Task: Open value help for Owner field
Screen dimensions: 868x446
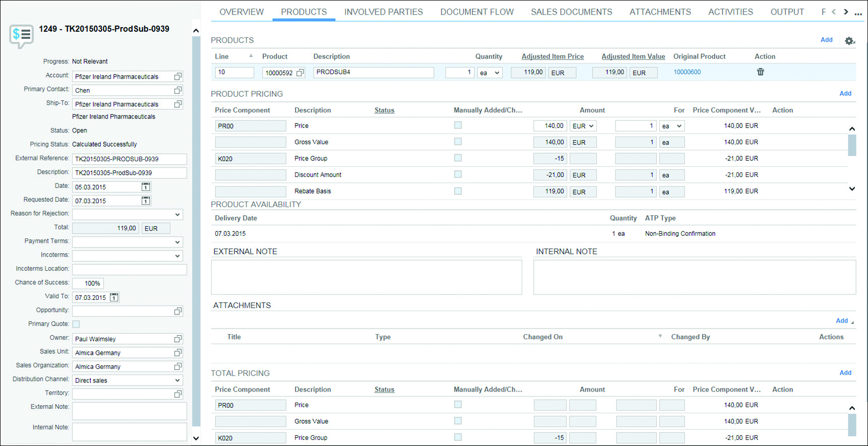Action: click(x=178, y=339)
